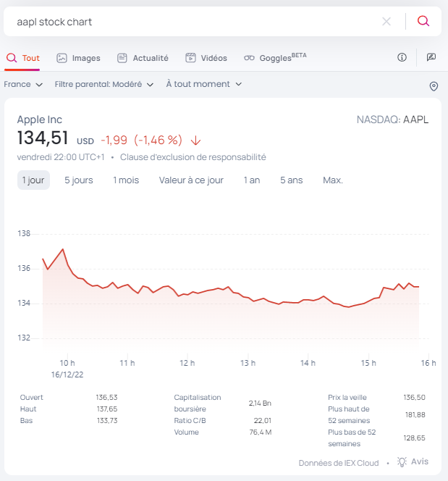448x481 pixels.
Task: Click the Ratio C/B value 22,01
Action: (x=262, y=421)
